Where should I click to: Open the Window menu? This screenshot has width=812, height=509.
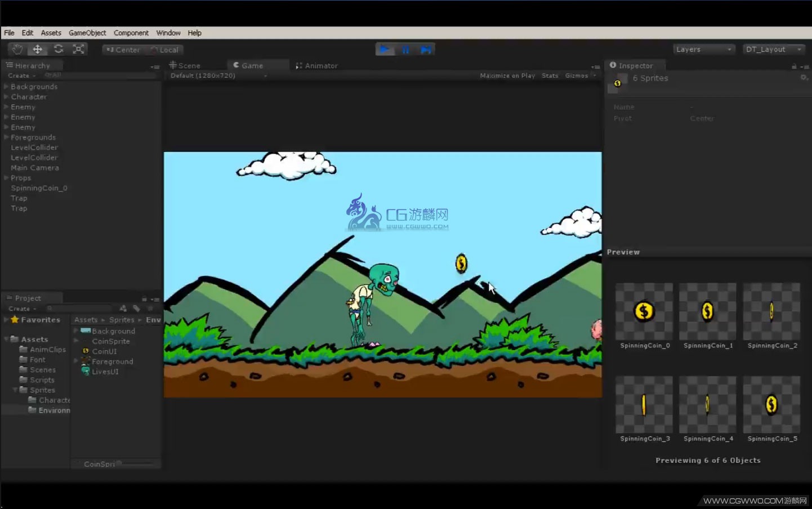pyautogui.click(x=168, y=33)
